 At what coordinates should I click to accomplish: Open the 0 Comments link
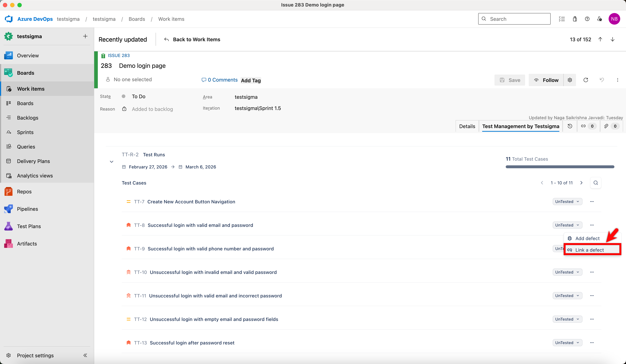pos(220,80)
